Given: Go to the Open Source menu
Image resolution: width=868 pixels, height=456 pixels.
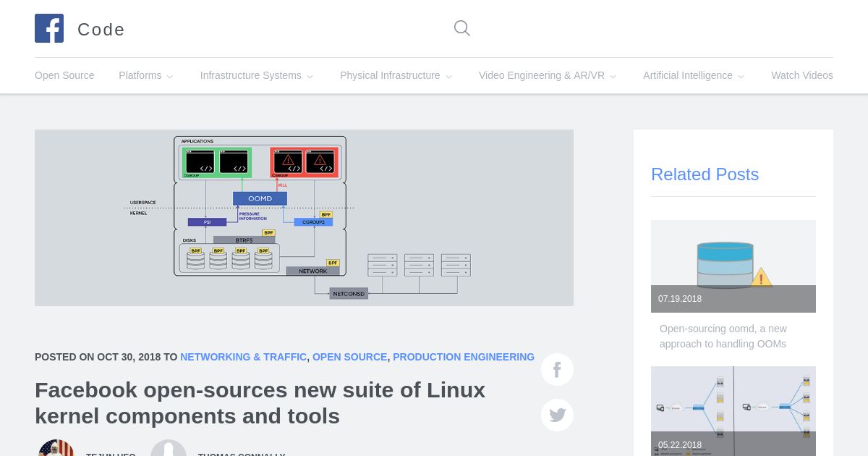Looking at the screenshot, I should coord(64,75).
